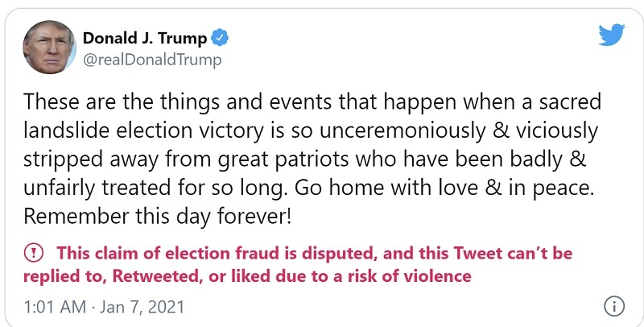Click the Twitter bird logo
This screenshot has width=644, height=327.
[x=611, y=34]
